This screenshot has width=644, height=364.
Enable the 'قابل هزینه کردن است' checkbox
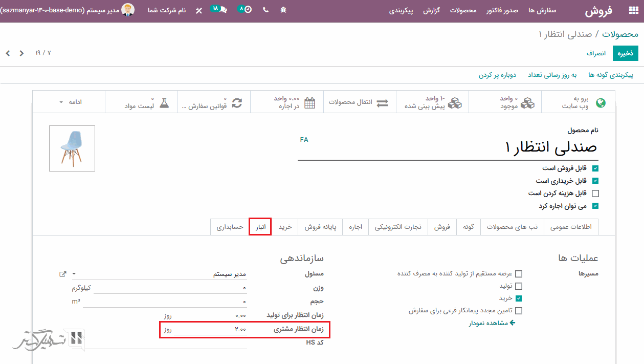(595, 194)
